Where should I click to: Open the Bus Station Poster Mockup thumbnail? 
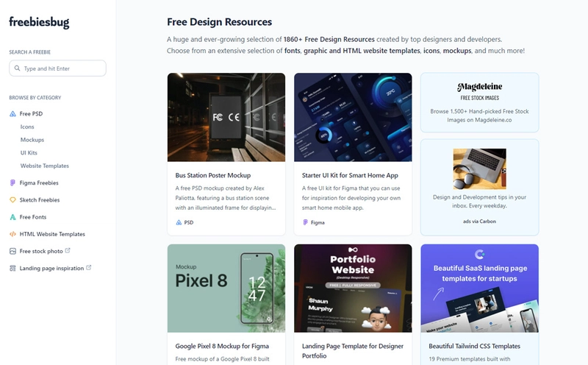[226, 117]
